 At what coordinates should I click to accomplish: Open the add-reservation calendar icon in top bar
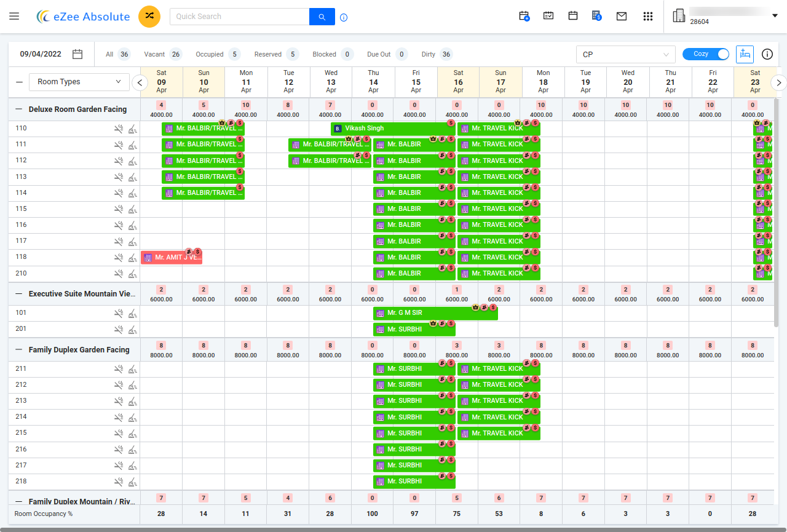[x=524, y=16]
